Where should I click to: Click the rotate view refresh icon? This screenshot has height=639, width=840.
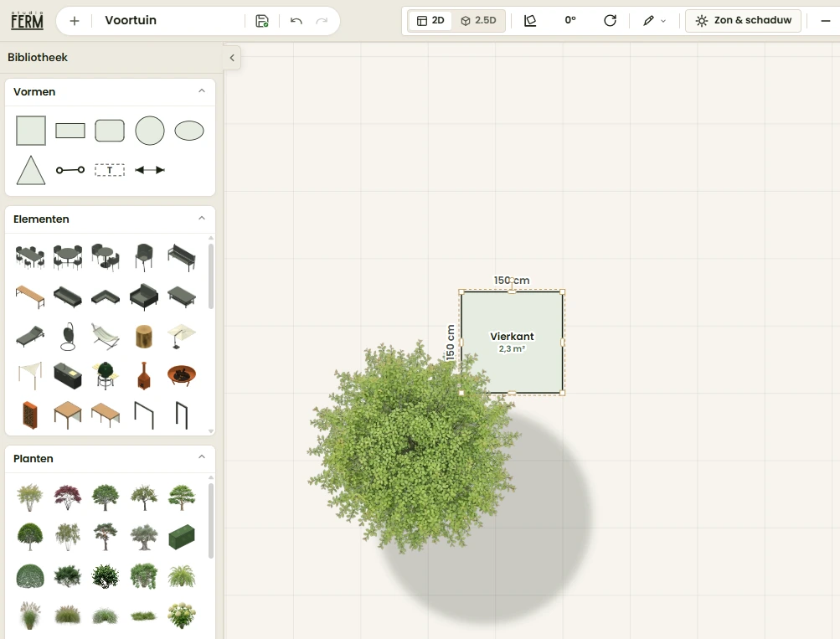click(610, 20)
